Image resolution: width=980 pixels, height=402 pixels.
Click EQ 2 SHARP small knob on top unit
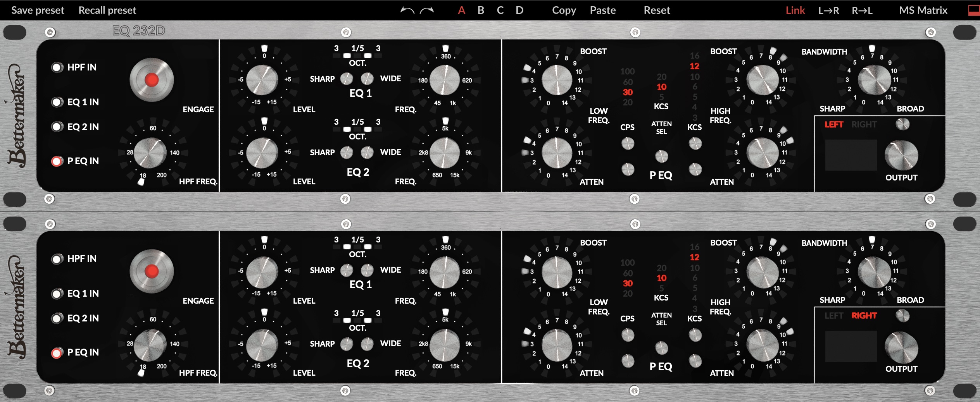click(x=347, y=153)
